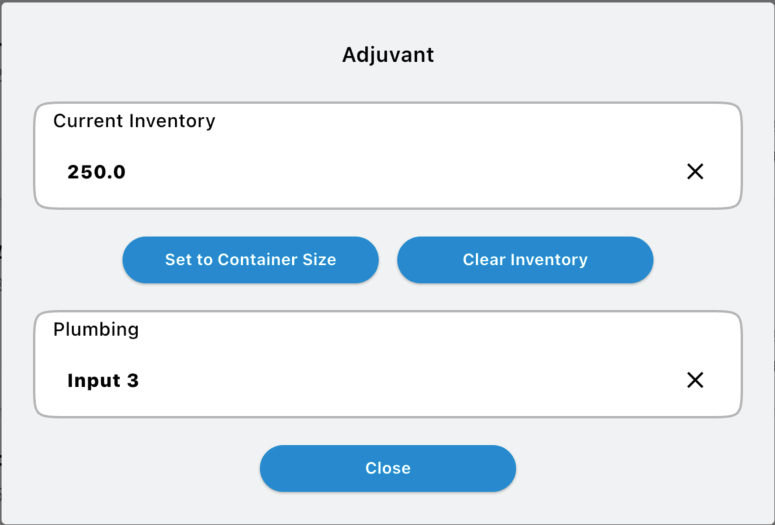
Task: Click the Adjuvant dialog title
Action: 388,55
